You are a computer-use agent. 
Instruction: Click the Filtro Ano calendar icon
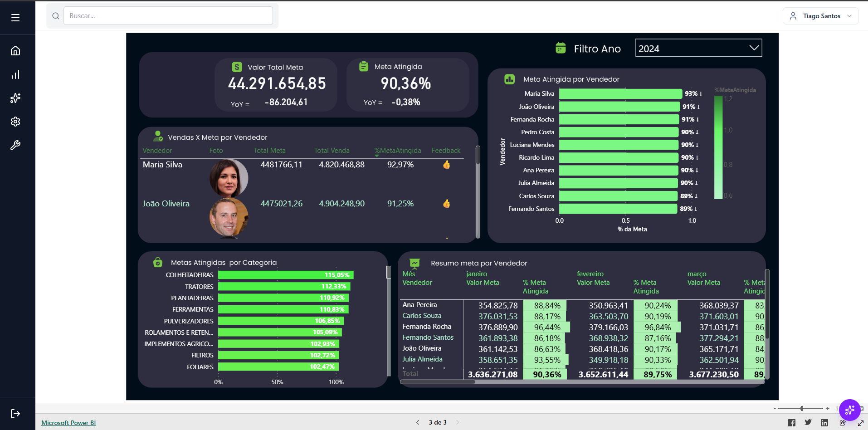pyautogui.click(x=561, y=48)
